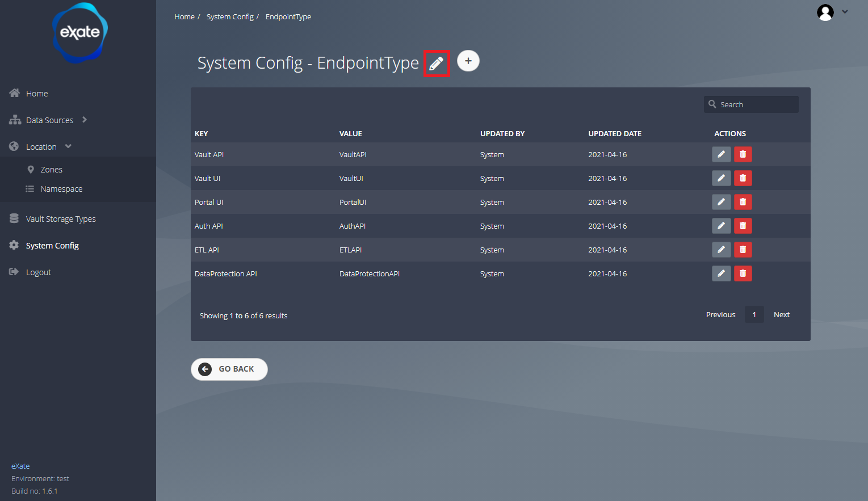This screenshot has height=501, width=868.
Task: Collapse the Location sidebar section
Action: 41,147
